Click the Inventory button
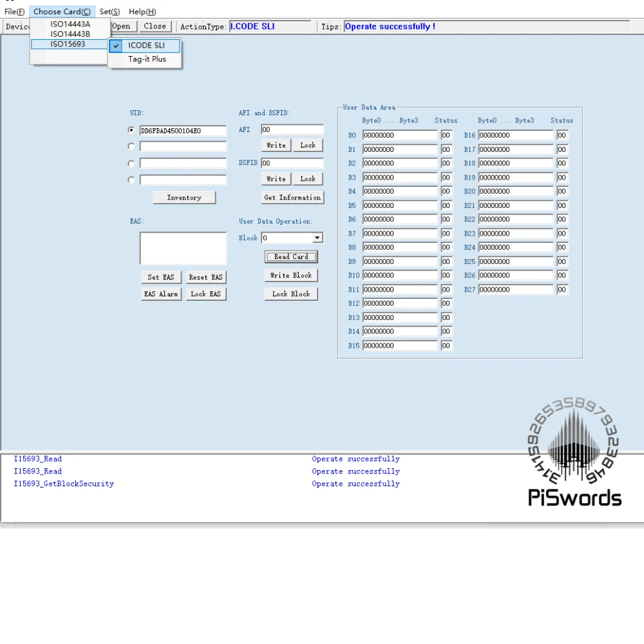 click(x=184, y=197)
